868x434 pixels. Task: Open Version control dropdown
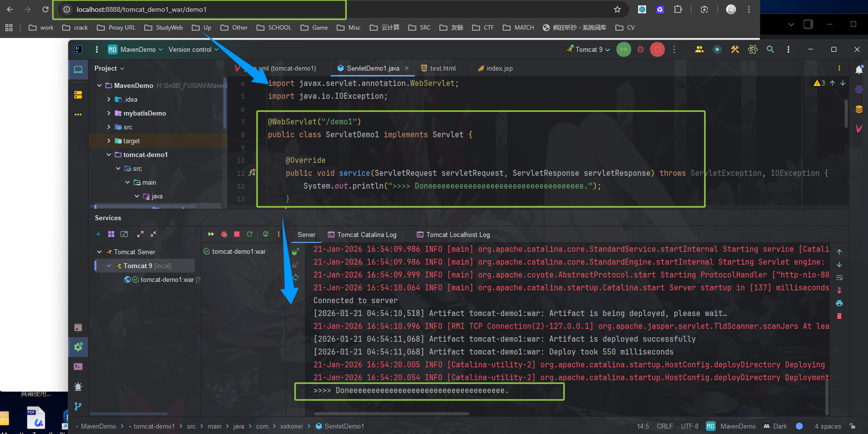[x=193, y=49]
